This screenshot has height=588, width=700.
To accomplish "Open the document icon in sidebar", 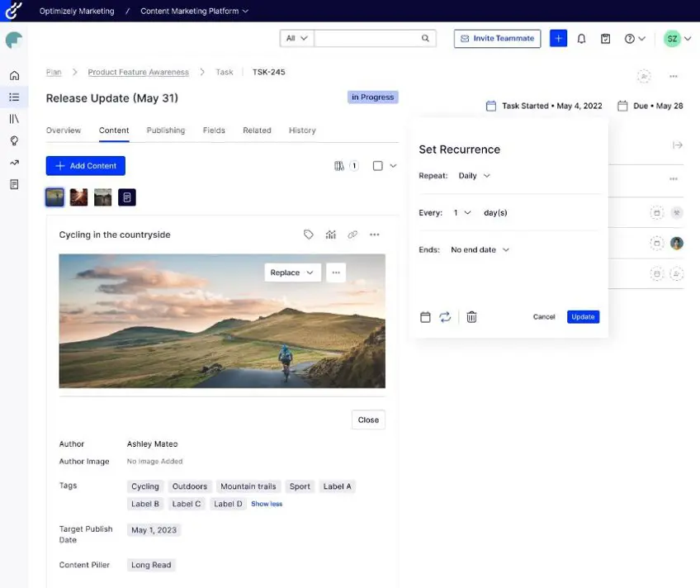I will click(x=14, y=184).
